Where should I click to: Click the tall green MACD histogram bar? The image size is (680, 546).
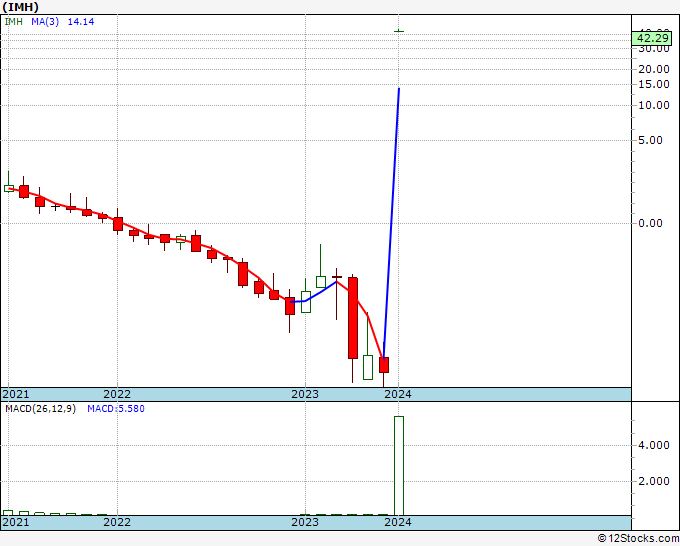pyautogui.click(x=399, y=466)
